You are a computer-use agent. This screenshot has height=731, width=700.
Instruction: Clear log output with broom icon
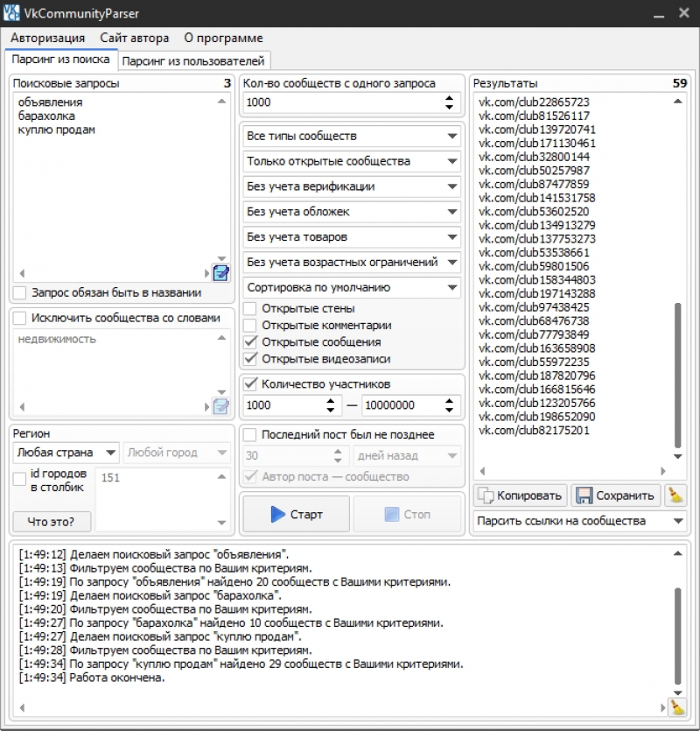(676, 707)
